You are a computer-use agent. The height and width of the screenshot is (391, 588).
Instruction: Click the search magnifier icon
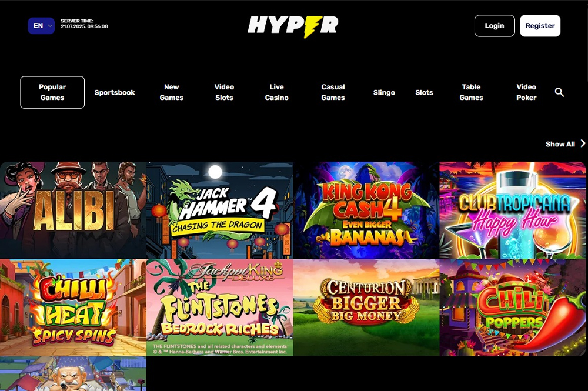(559, 92)
